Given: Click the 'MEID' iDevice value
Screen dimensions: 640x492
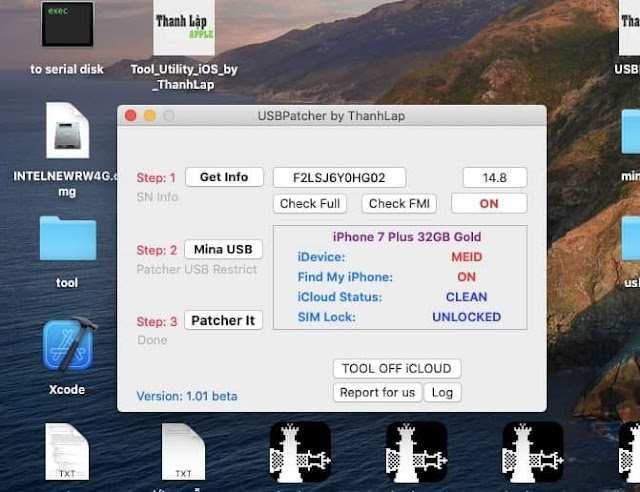Looking at the screenshot, I should pyautogui.click(x=467, y=257).
